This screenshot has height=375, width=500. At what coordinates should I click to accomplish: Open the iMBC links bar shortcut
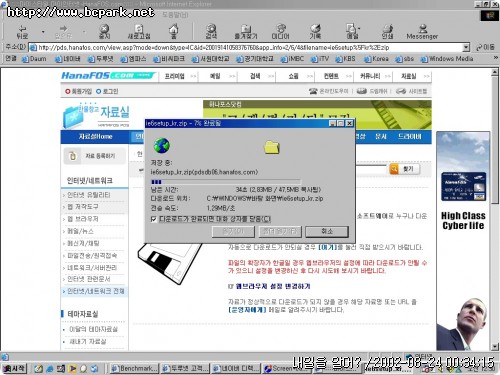[292, 59]
